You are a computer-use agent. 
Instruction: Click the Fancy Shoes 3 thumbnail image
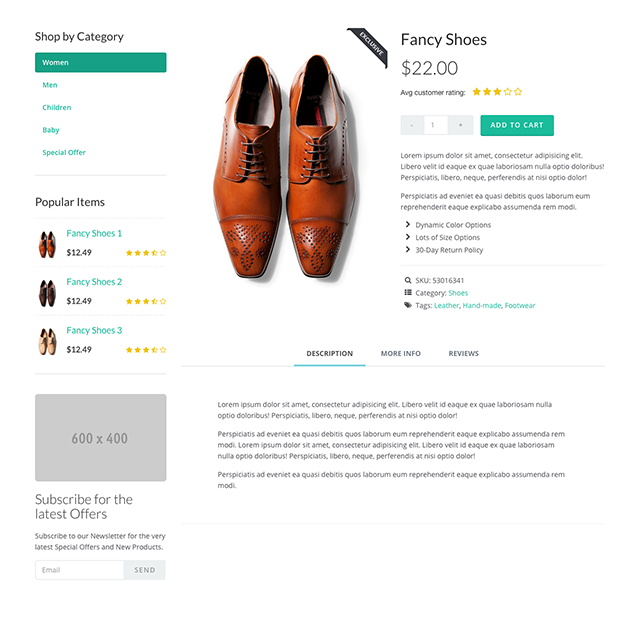pyautogui.click(x=47, y=342)
